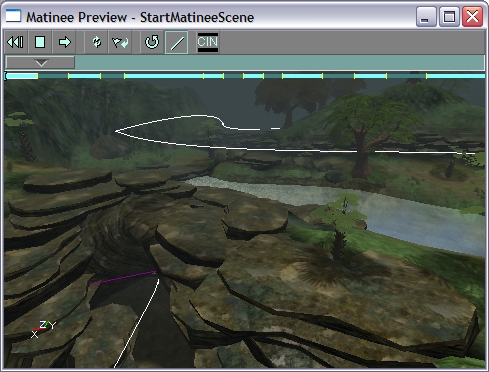Click the right arrow play button
The width and height of the screenshot is (489, 372).
pos(64,42)
